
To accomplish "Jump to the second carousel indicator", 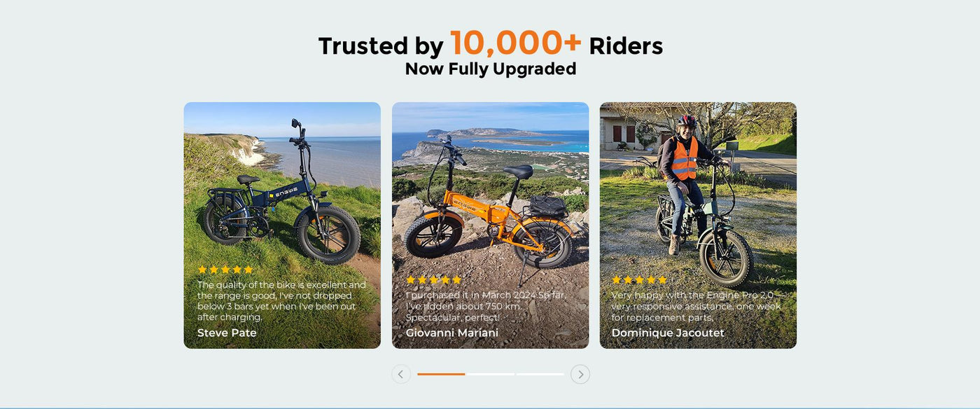I will (x=491, y=374).
